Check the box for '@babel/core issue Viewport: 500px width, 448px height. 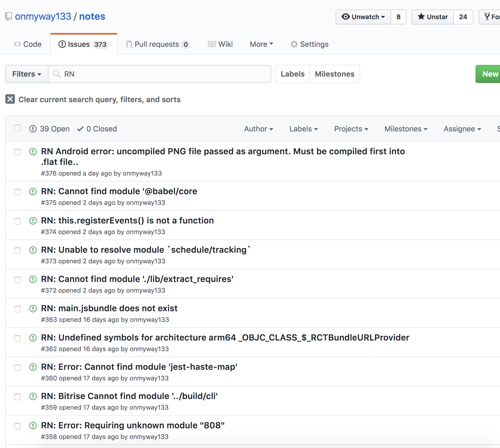18,192
